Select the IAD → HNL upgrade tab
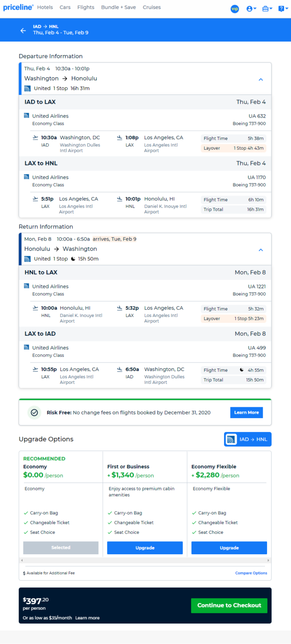The image size is (291, 644). point(248,439)
